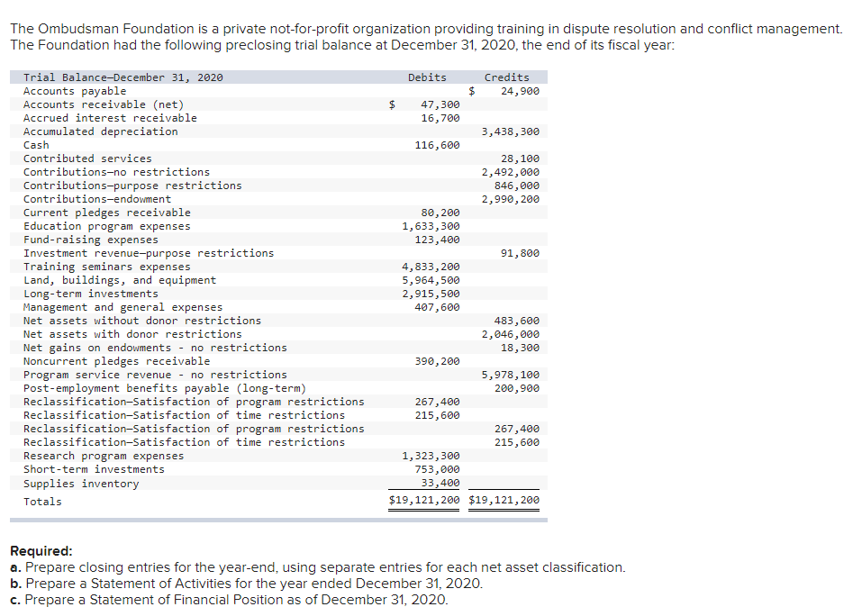
Task: Click 'Contributions—purpose restrictions' label
Action: pyautogui.click(x=132, y=186)
